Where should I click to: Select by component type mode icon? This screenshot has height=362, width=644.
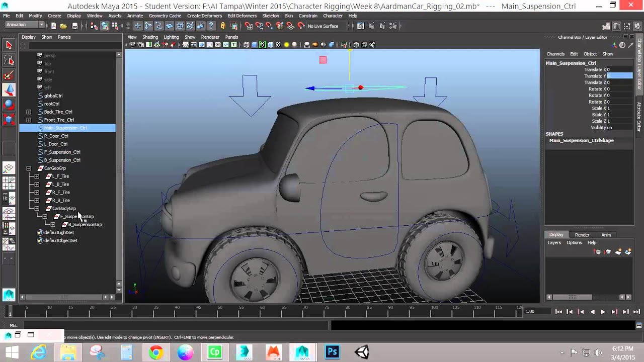pos(115,26)
